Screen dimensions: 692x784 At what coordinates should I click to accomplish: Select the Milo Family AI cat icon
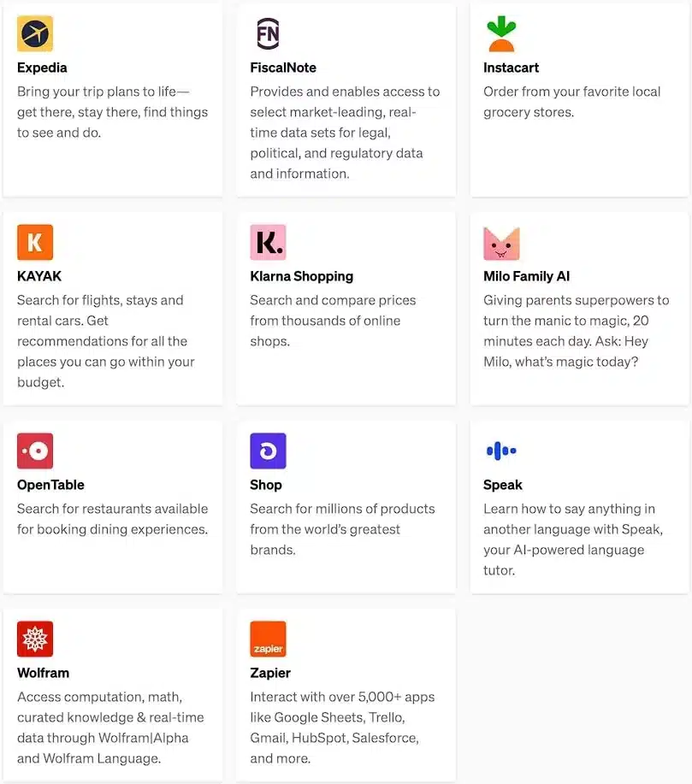click(x=501, y=242)
